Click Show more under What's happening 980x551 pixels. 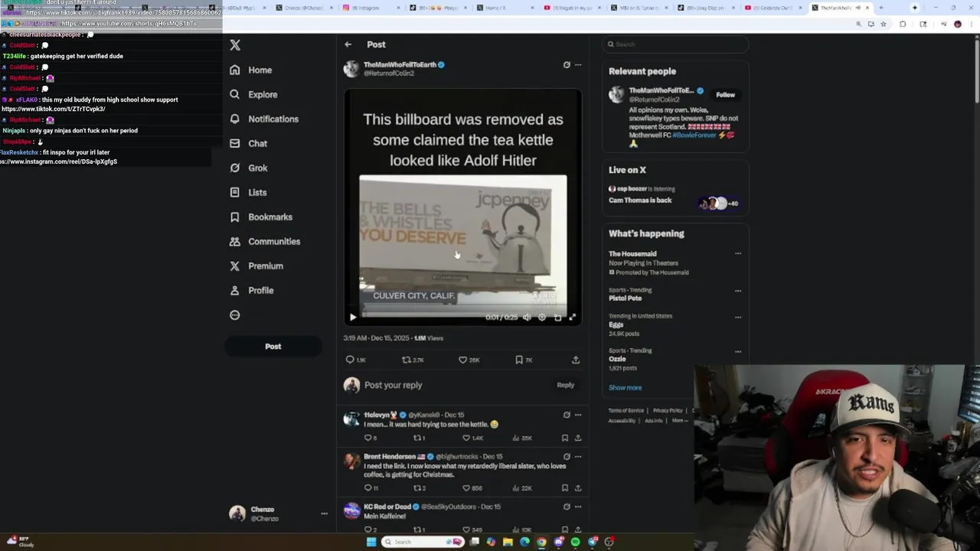(x=625, y=388)
